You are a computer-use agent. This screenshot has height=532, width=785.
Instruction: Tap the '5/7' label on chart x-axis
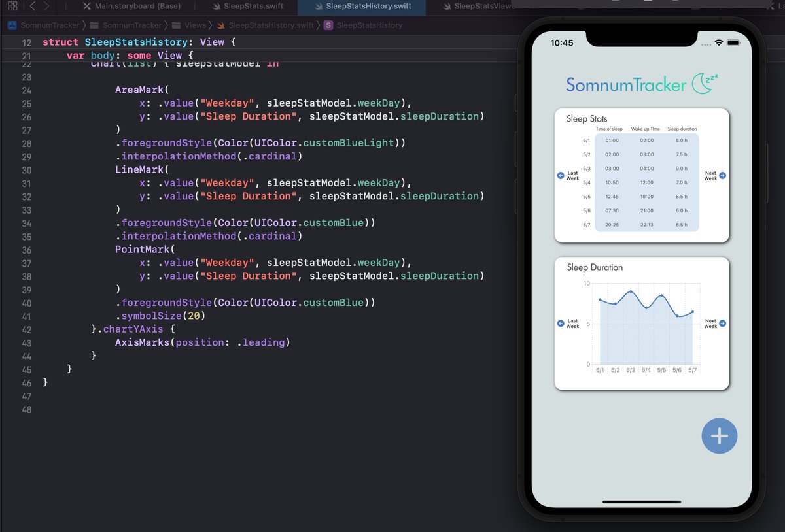[692, 371]
